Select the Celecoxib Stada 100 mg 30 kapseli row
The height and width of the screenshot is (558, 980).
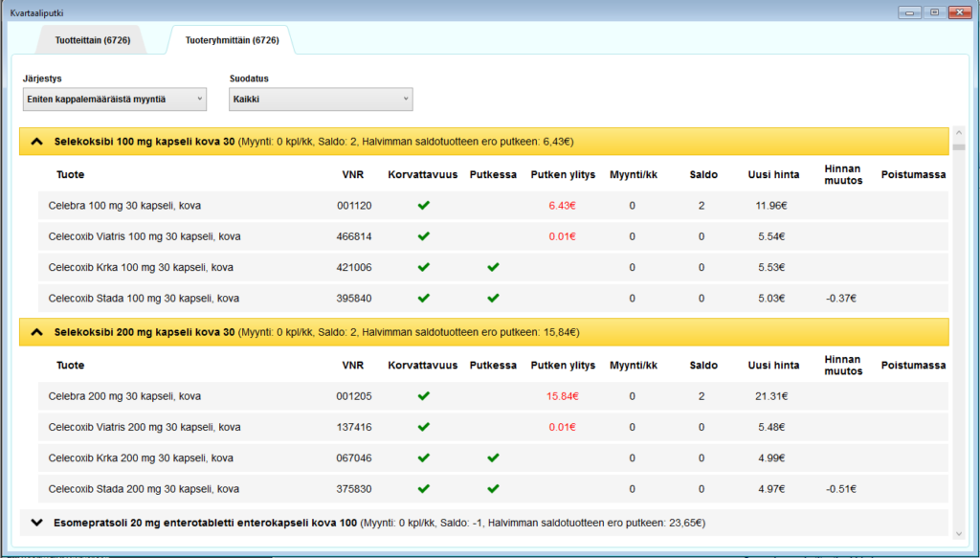493,298
